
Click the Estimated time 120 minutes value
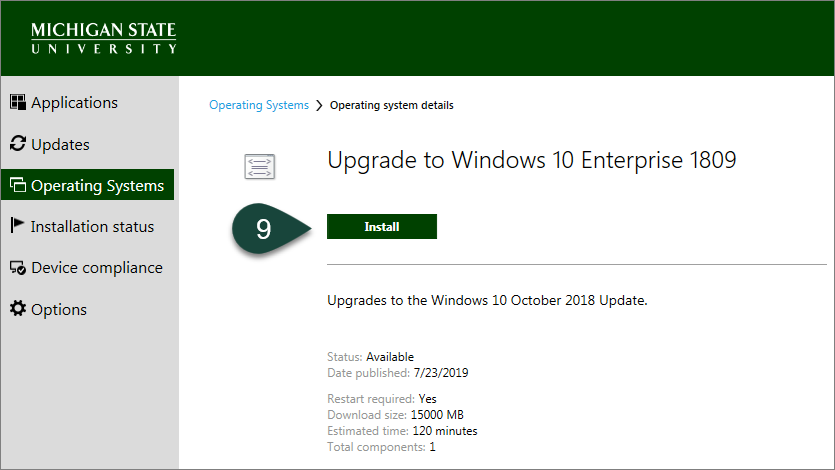(445, 431)
